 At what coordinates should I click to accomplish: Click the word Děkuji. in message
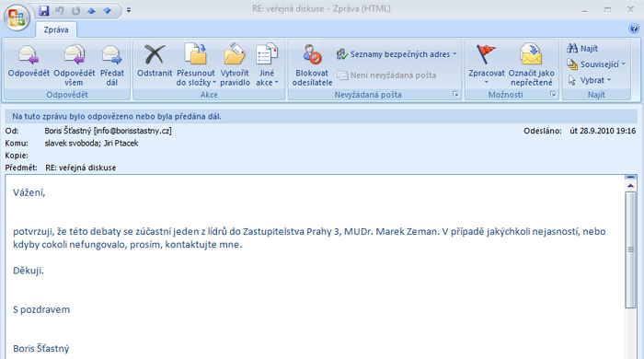coord(29,271)
